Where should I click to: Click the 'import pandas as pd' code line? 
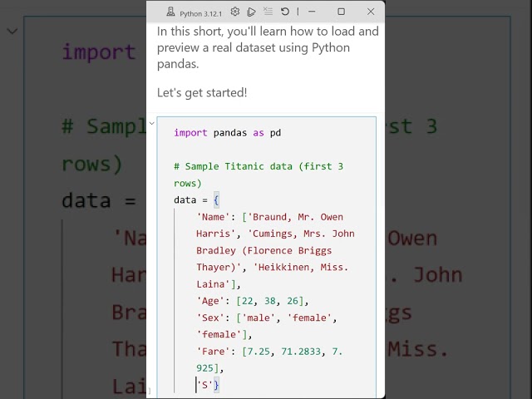coord(227,133)
